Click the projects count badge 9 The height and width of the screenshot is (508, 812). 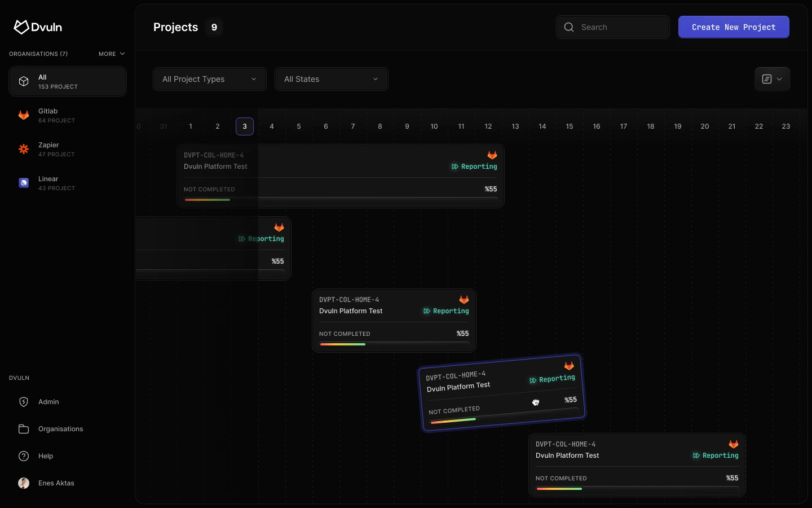(x=214, y=27)
